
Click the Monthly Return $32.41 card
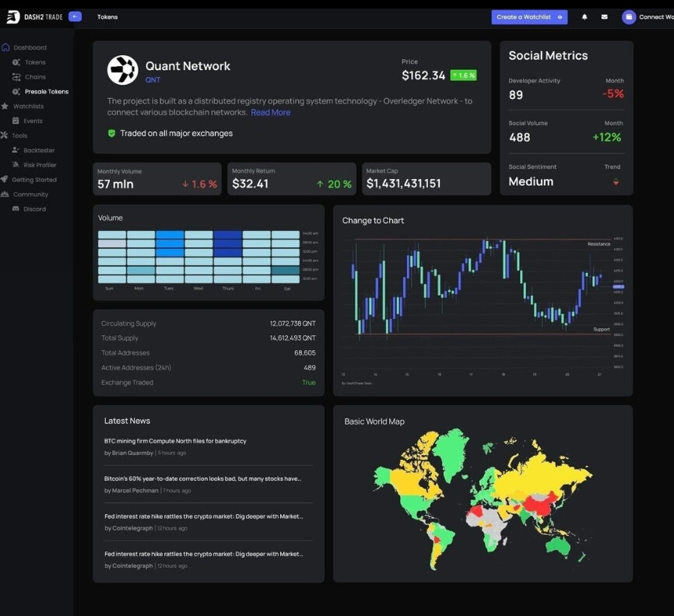tap(291, 179)
